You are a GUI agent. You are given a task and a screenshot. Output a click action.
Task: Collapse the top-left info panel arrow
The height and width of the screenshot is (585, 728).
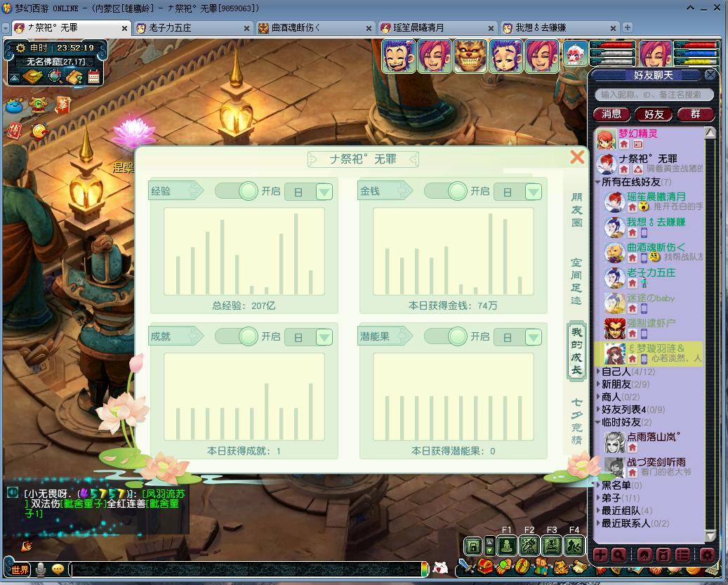15,77
